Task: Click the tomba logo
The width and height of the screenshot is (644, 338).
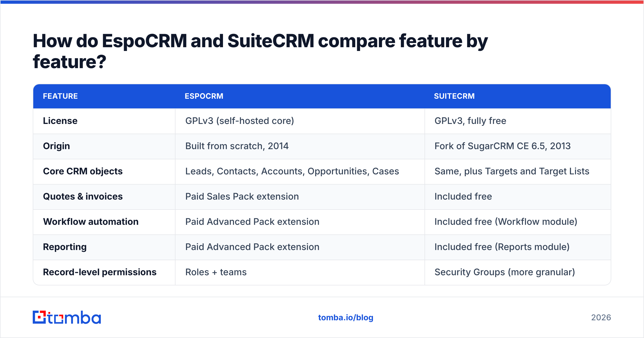Action: (67, 317)
